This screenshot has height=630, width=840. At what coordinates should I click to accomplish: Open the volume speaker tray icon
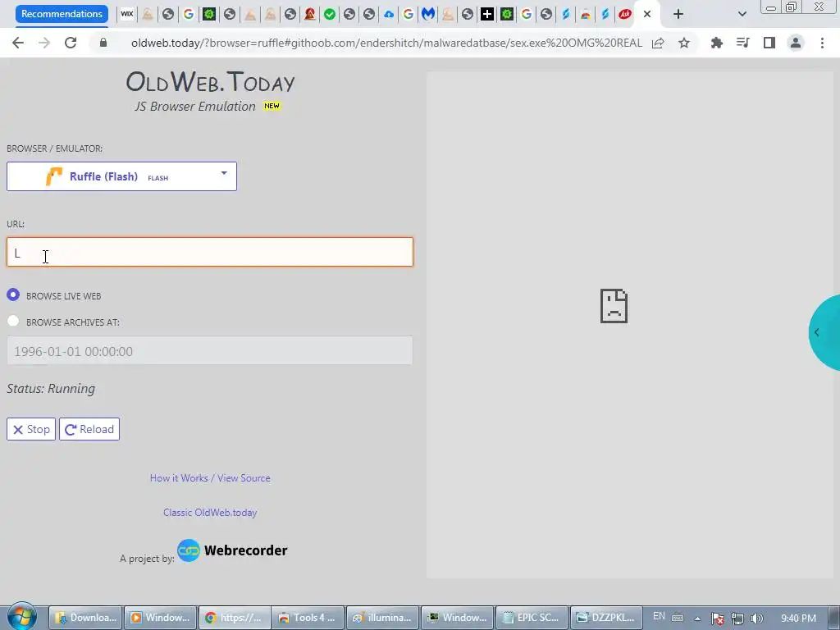pyautogui.click(x=756, y=619)
